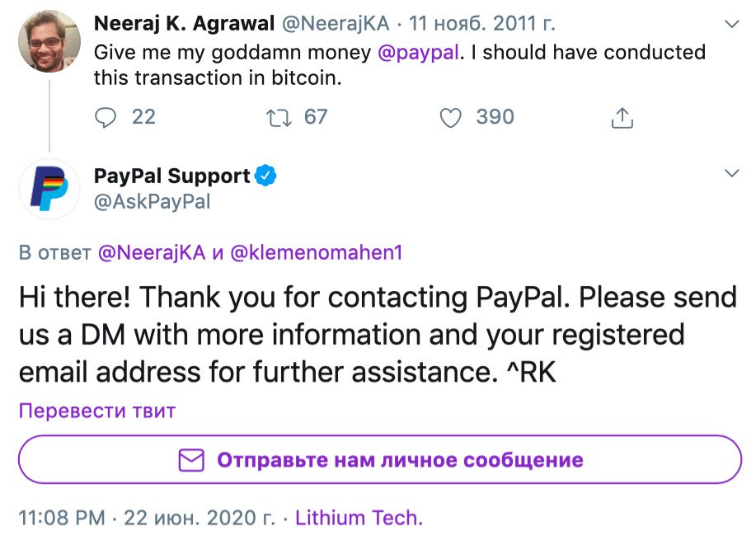The width and height of the screenshot is (756, 540).
Task: Open the @klemenomahen1 mention link
Action: [x=316, y=253]
